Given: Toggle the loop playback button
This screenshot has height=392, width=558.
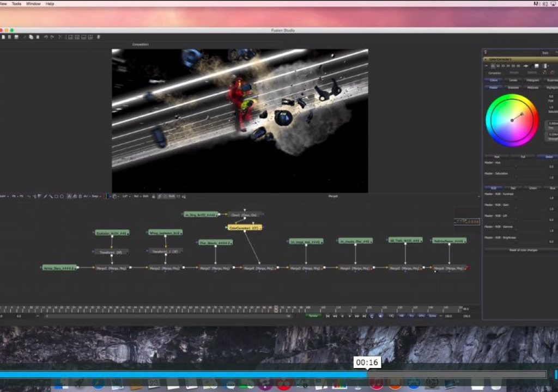Looking at the screenshot, I should coord(372,316).
